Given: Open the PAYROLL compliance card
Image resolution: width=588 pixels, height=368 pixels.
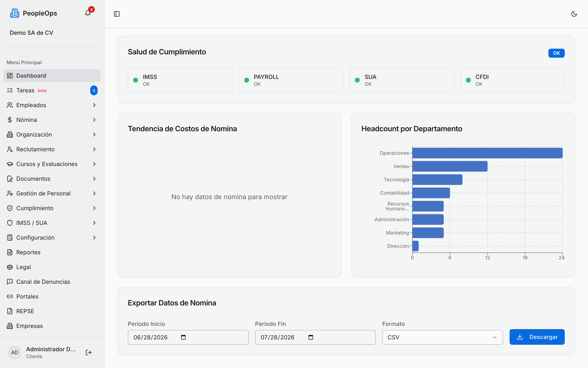Looking at the screenshot, I should pyautogui.click(x=291, y=80).
